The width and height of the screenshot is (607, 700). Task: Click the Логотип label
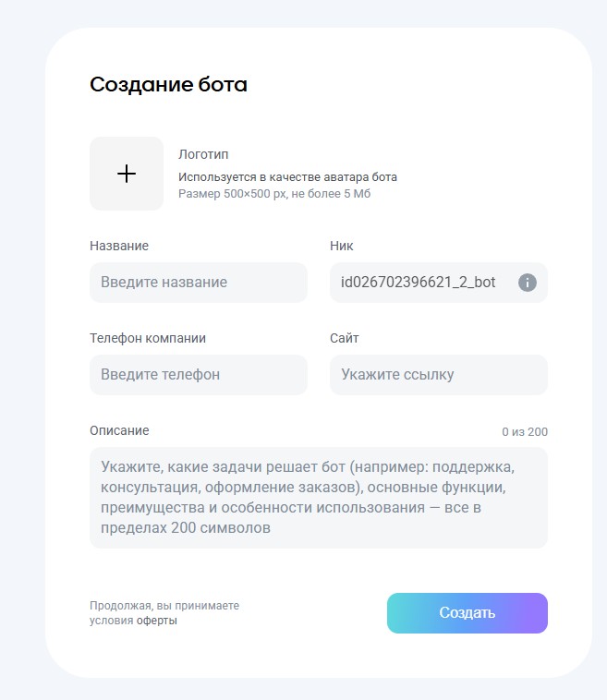[203, 154]
